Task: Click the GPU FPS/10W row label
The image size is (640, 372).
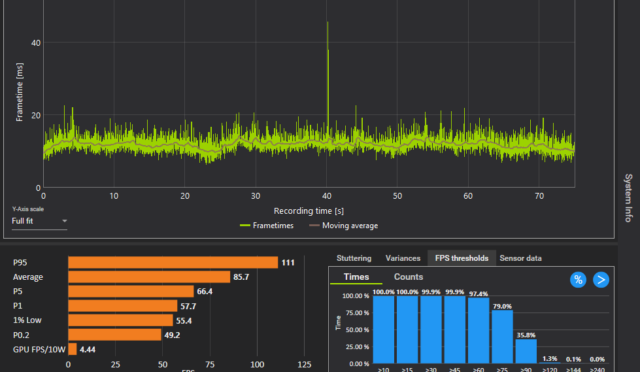Action: coord(39,350)
